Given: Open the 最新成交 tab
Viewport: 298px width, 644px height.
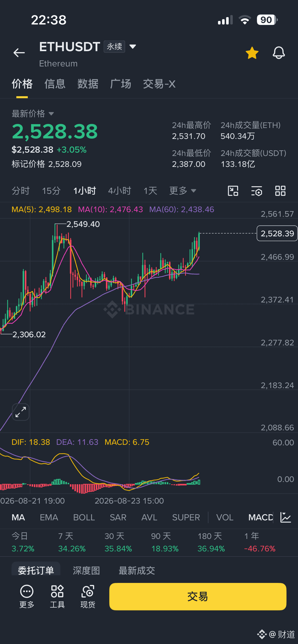Looking at the screenshot, I should (x=137, y=570).
